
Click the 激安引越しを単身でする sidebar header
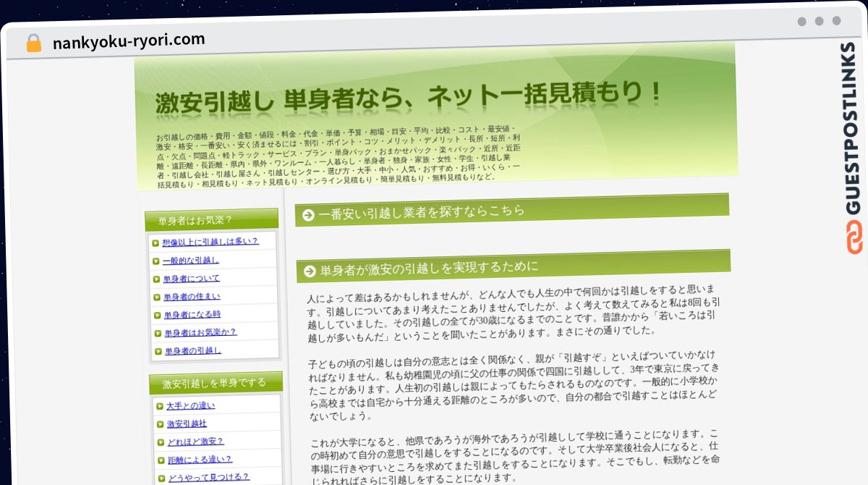(216, 383)
